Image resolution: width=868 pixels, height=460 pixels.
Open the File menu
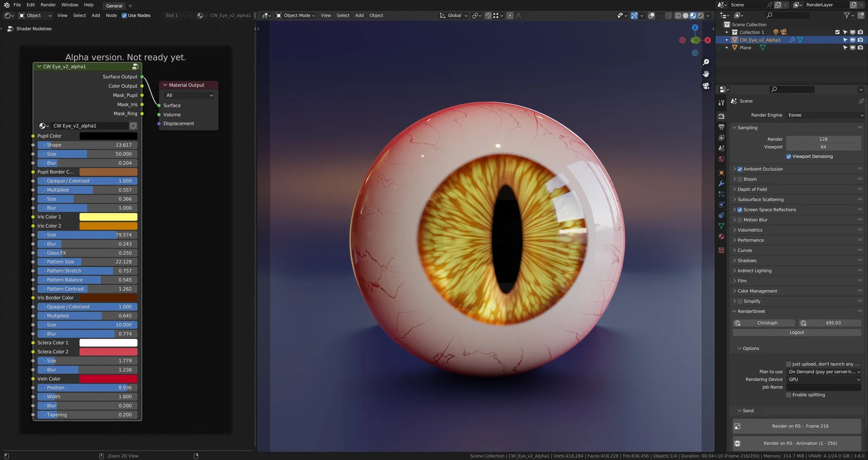(x=17, y=5)
